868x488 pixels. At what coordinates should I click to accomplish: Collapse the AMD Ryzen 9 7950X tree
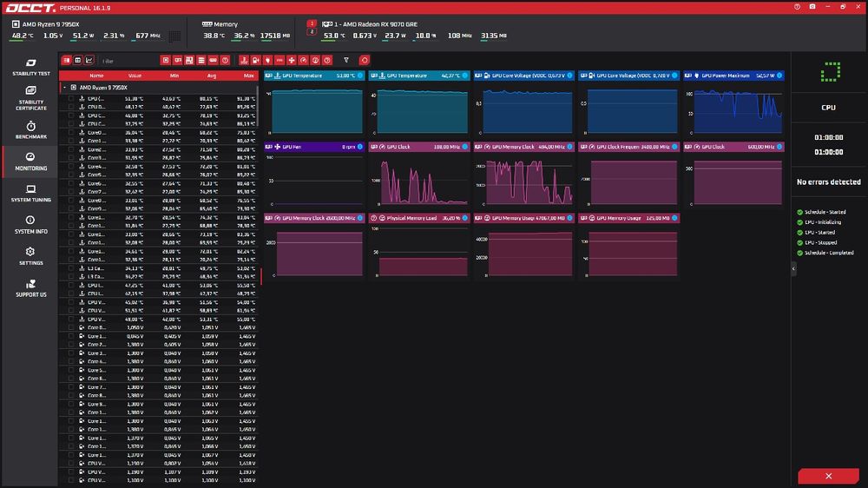click(x=64, y=88)
